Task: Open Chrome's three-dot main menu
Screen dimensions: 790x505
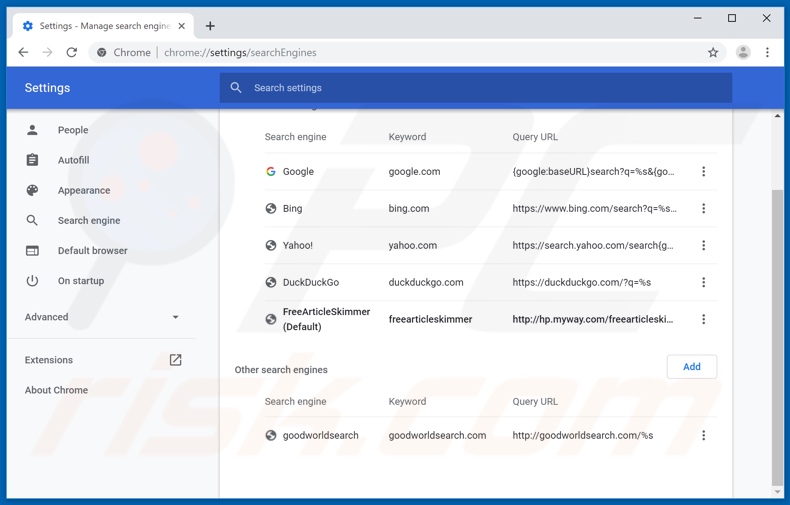Action: click(x=768, y=53)
